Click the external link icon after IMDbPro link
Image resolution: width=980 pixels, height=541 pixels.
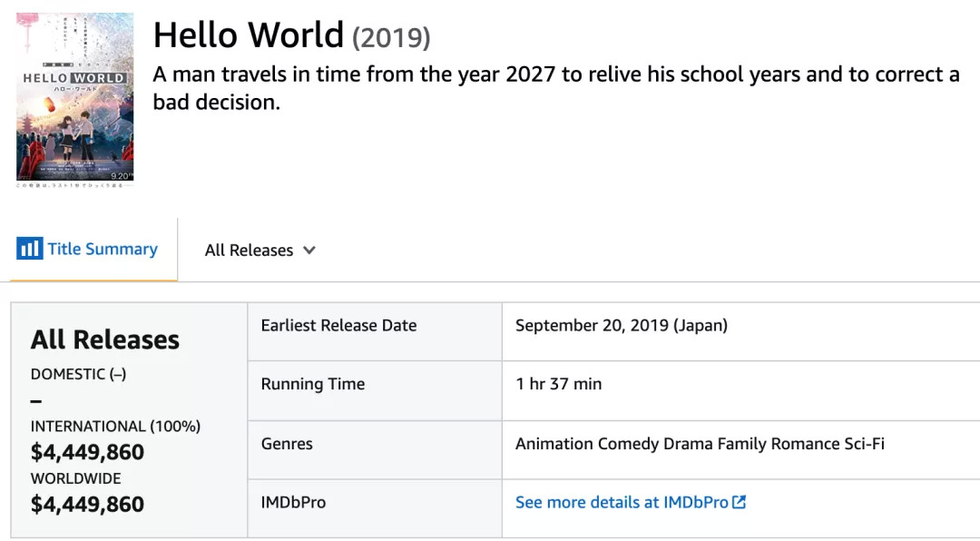point(740,502)
